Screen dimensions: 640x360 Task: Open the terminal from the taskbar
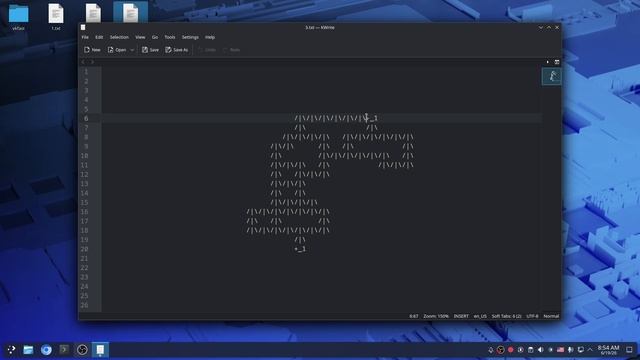point(64,350)
